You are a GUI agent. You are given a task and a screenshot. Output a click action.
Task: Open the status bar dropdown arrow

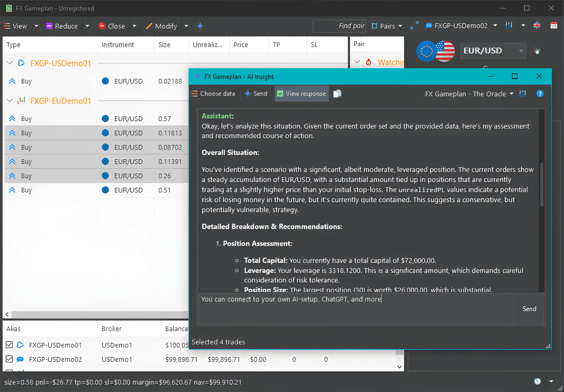pos(551,381)
